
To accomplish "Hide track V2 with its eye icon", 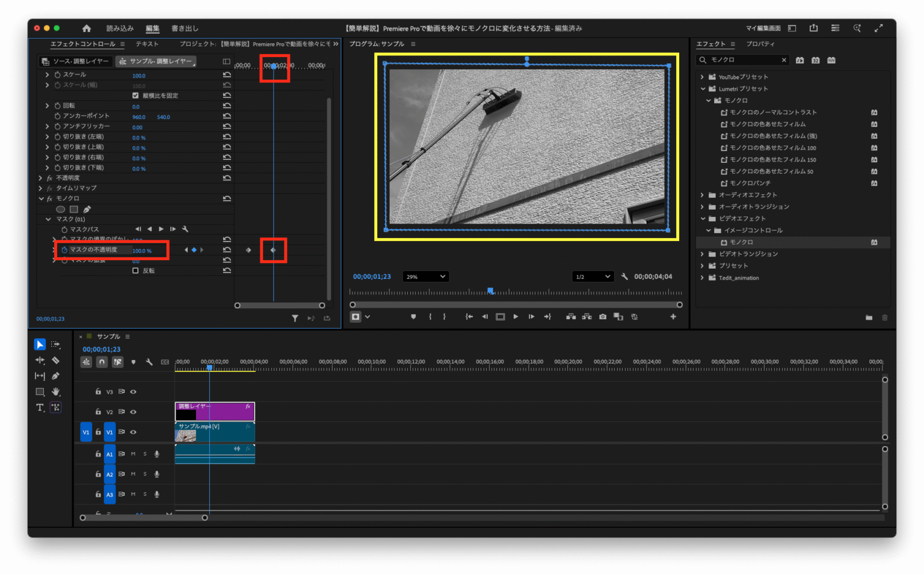I will [x=133, y=412].
